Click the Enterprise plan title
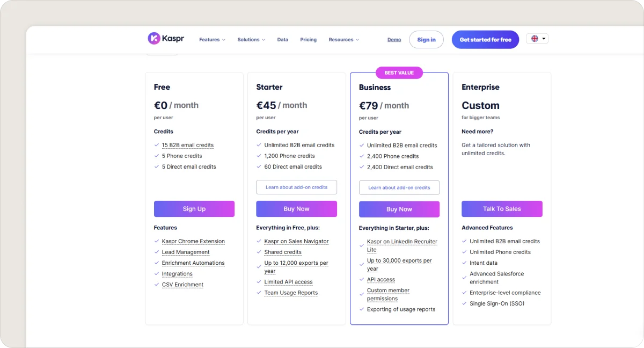This screenshot has height=348, width=644. [x=480, y=87]
